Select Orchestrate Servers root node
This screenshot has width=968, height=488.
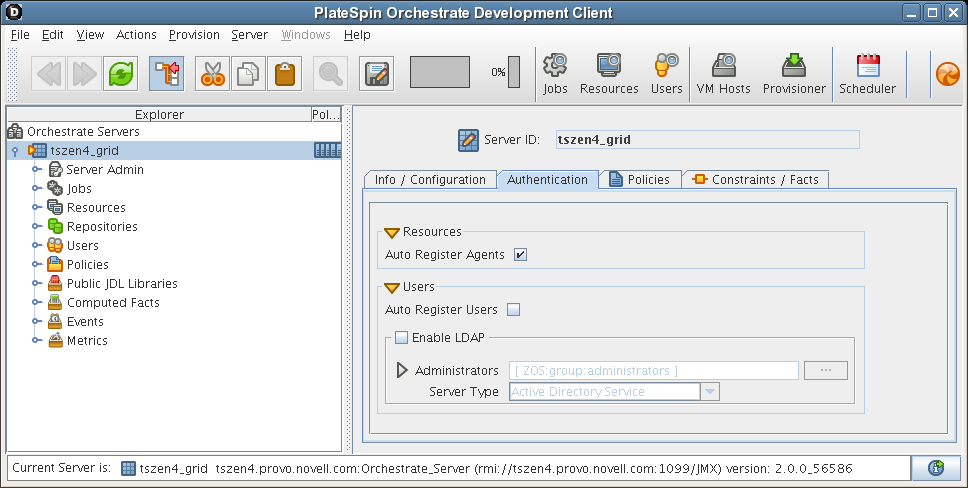pyautogui.click(x=83, y=132)
